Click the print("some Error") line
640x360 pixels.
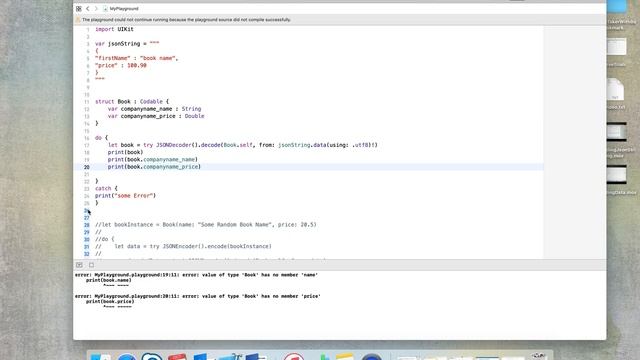(125, 196)
